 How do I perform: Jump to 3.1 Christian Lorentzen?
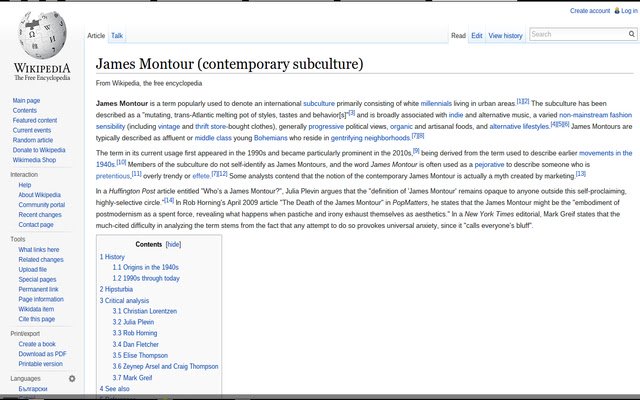144,311
